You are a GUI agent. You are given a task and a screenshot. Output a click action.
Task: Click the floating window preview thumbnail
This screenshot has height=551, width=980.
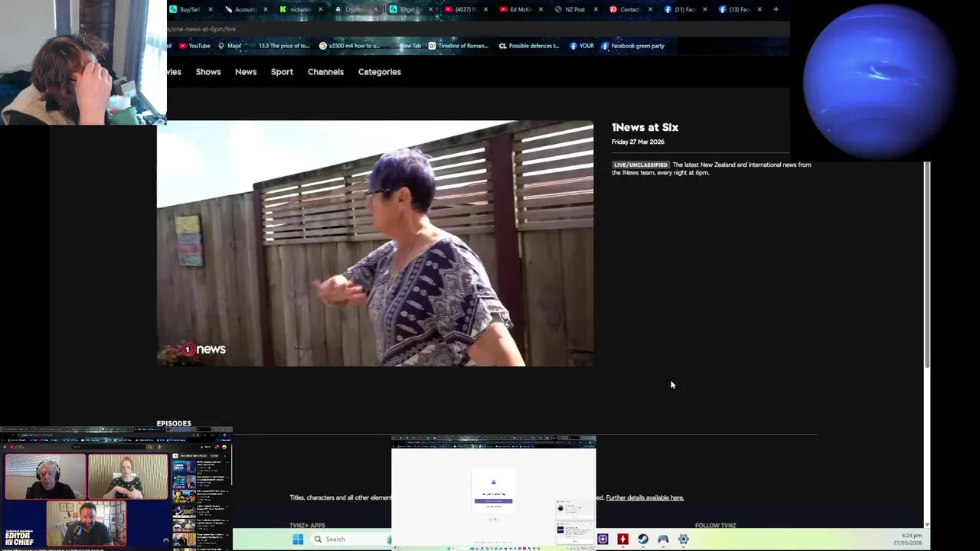494,492
